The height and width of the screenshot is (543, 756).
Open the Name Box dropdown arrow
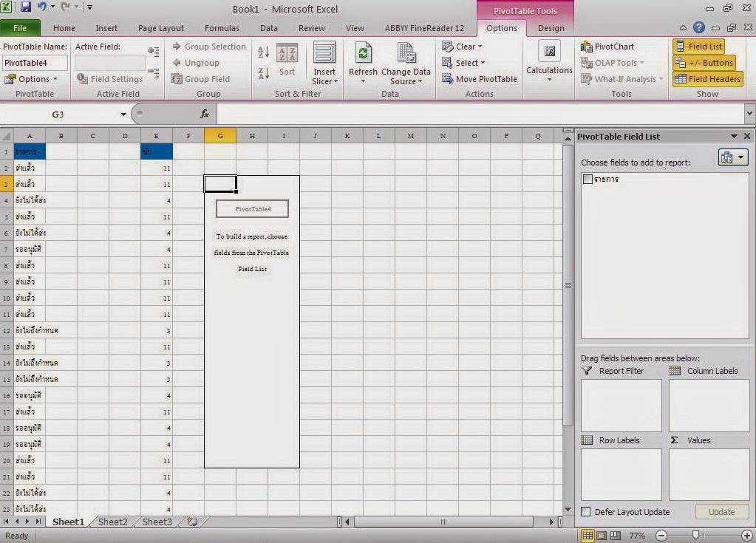point(123,115)
